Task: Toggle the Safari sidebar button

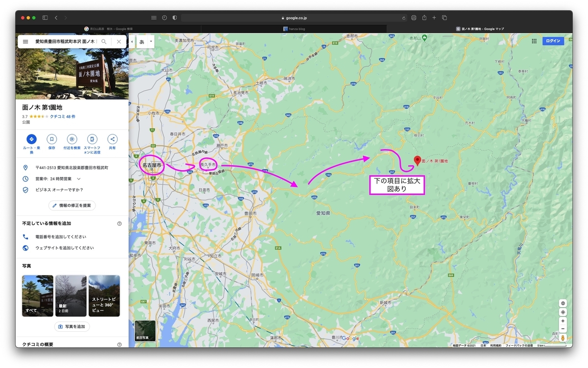Action: point(45,18)
